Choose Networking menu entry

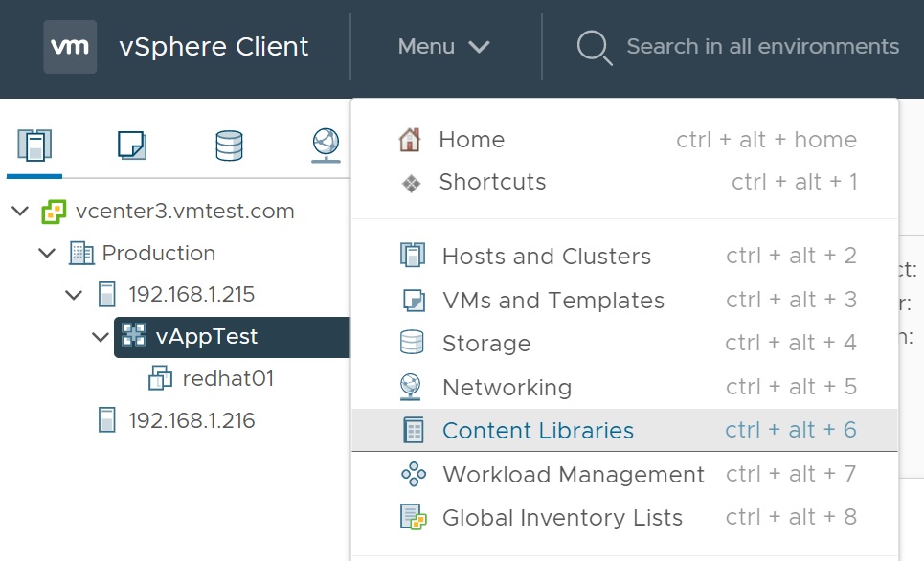coord(624,387)
